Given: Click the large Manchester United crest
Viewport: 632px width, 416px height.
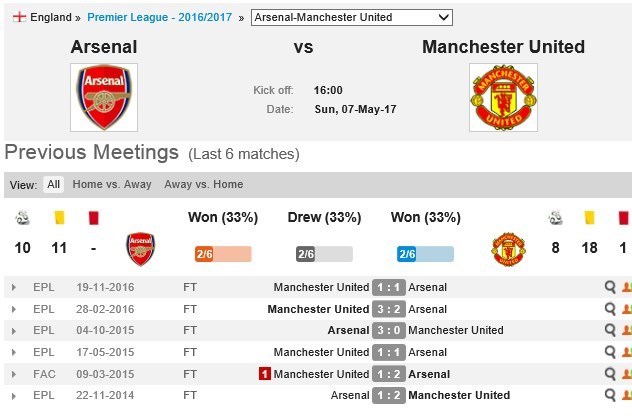Looking at the screenshot, I should 503,97.
